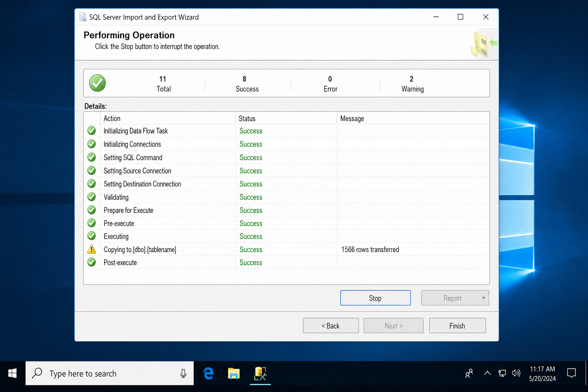Image resolution: width=588 pixels, height=392 pixels.
Task: Click the 2 Warning summary count
Action: point(412,84)
